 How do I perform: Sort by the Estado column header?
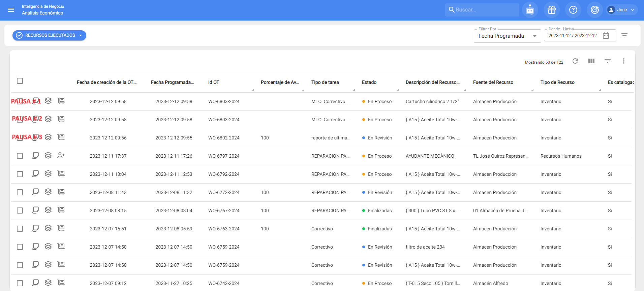[369, 82]
